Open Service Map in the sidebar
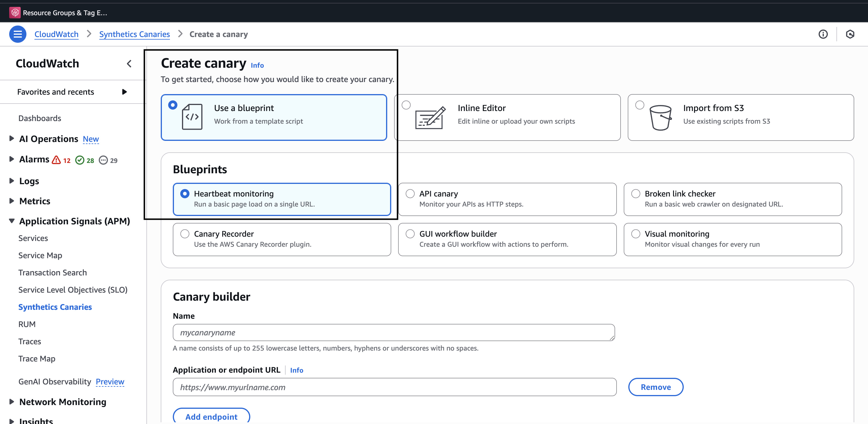Viewport: 868px width, 424px height. point(40,255)
